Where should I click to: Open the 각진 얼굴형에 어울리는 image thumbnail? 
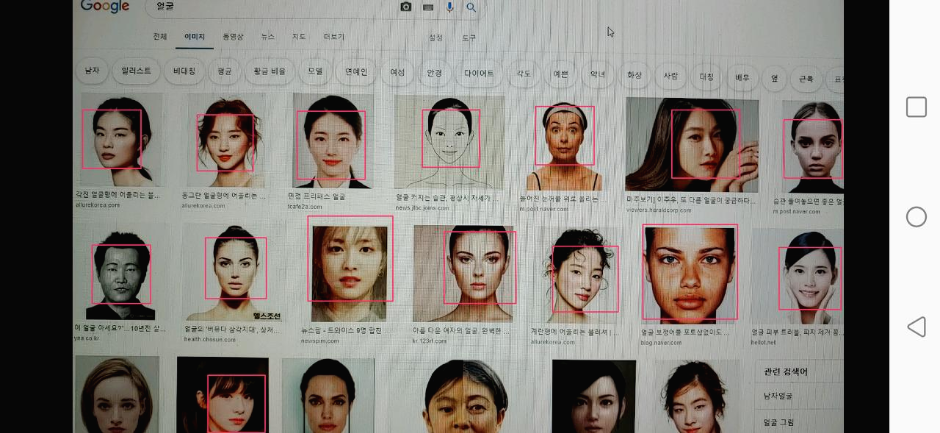[x=122, y=139]
